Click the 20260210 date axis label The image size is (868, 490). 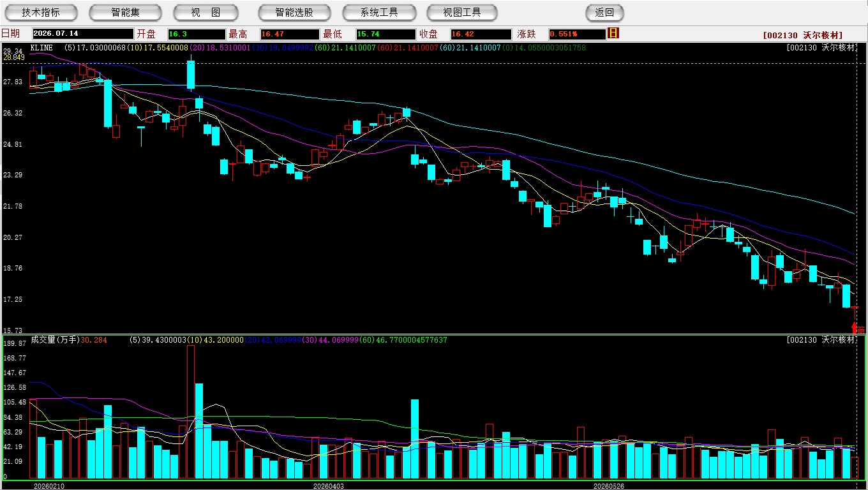click(49, 486)
